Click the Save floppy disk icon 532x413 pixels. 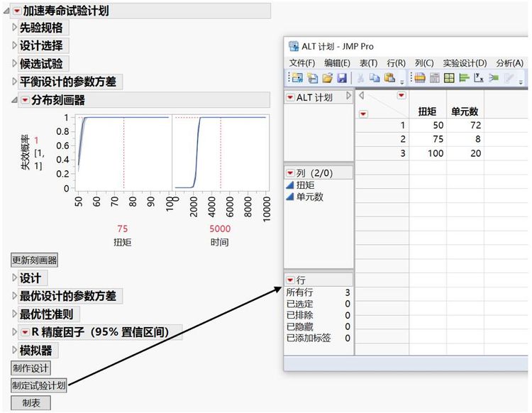pos(342,78)
